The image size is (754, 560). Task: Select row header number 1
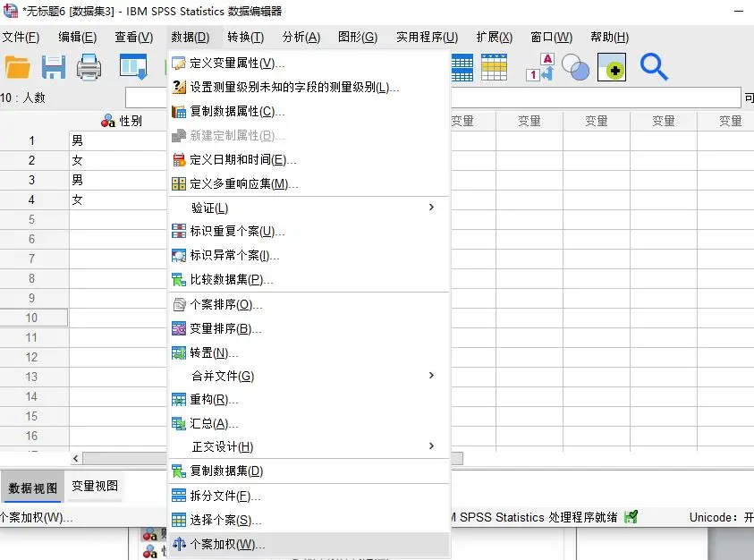tap(31, 141)
